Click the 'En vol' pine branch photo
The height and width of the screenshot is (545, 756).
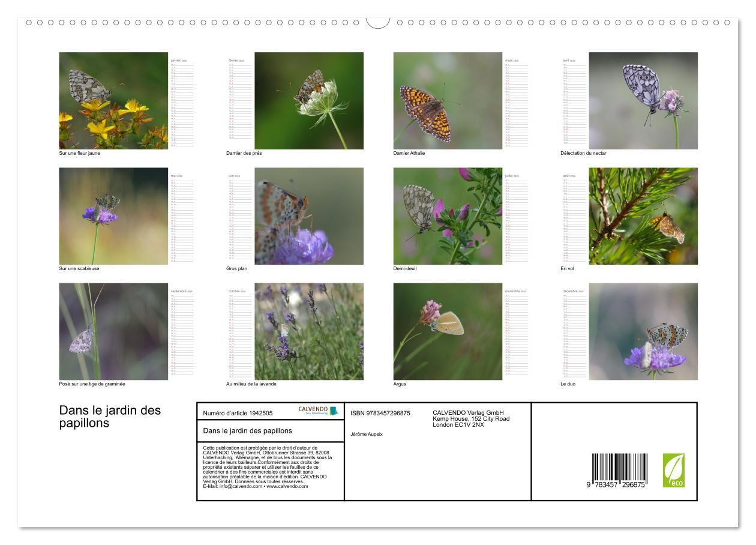click(x=643, y=216)
